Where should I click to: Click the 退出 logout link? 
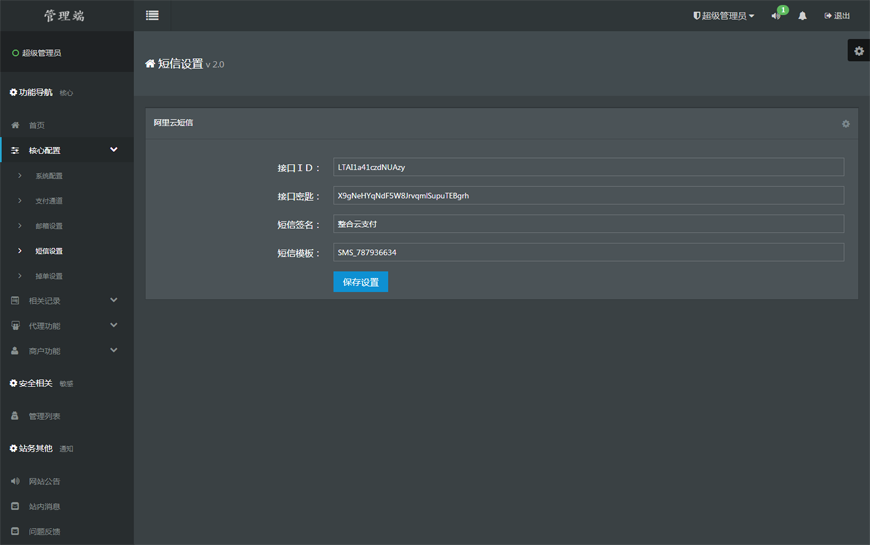click(837, 16)
